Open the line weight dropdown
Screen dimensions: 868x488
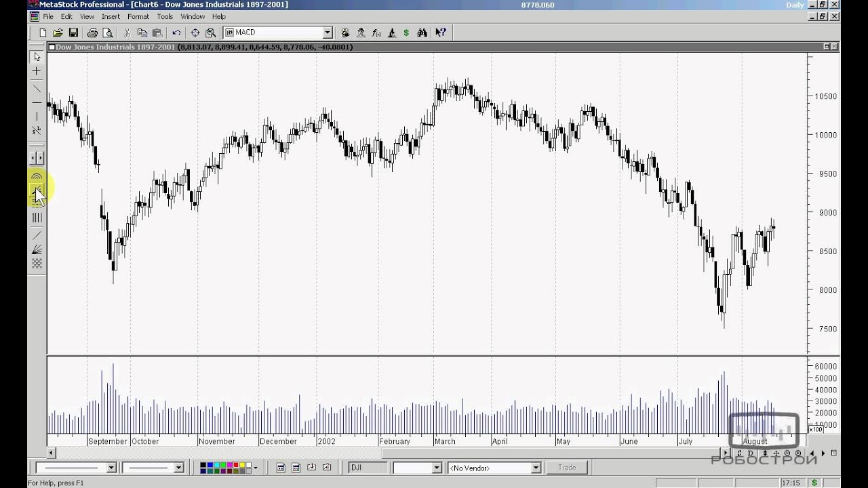[179, 468]
